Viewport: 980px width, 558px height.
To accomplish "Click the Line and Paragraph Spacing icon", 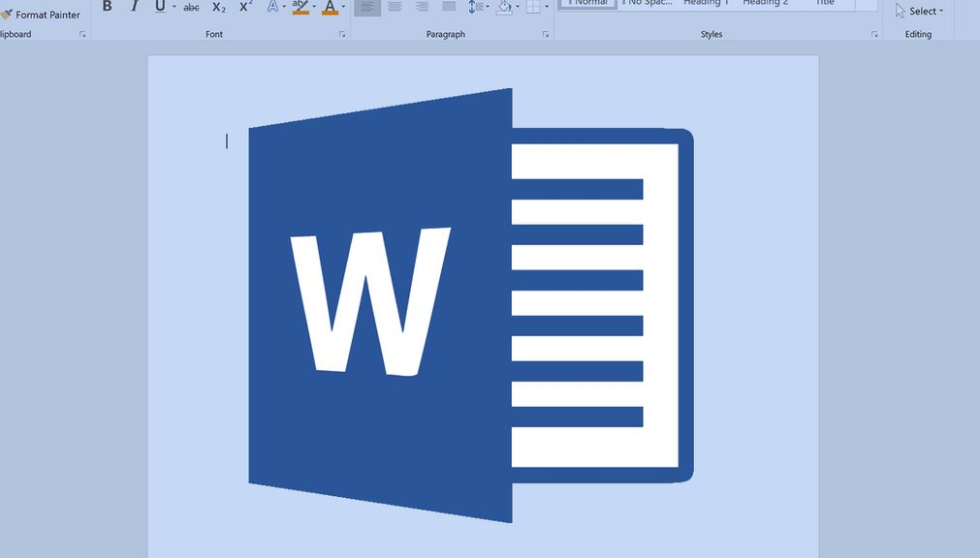I will tap(475, 7).
